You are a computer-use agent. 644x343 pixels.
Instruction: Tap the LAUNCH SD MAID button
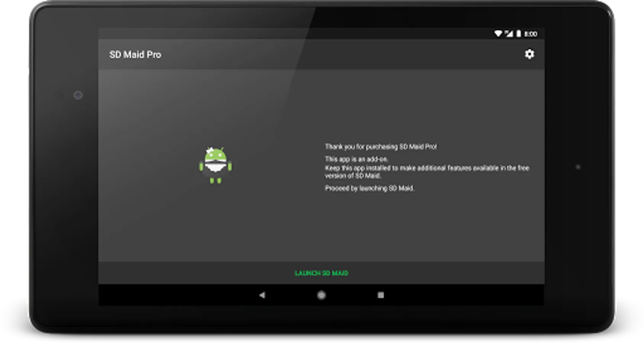point(321,273)
